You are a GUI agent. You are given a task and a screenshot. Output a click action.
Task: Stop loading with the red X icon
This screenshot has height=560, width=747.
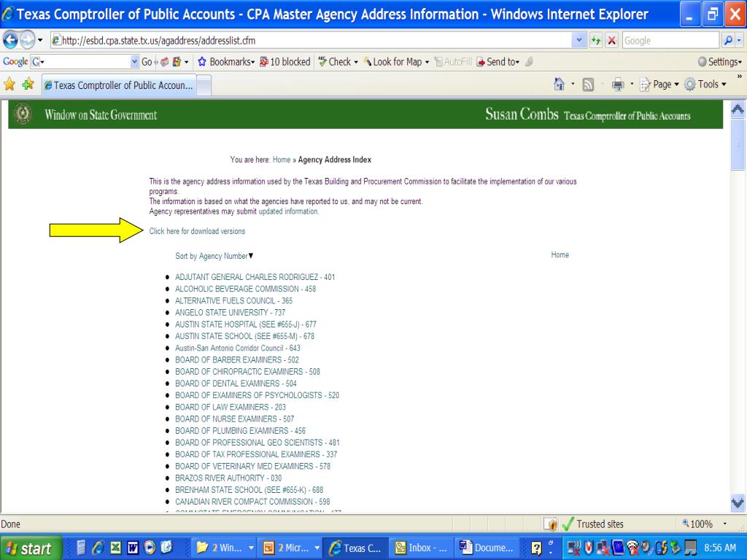[612, 41]
